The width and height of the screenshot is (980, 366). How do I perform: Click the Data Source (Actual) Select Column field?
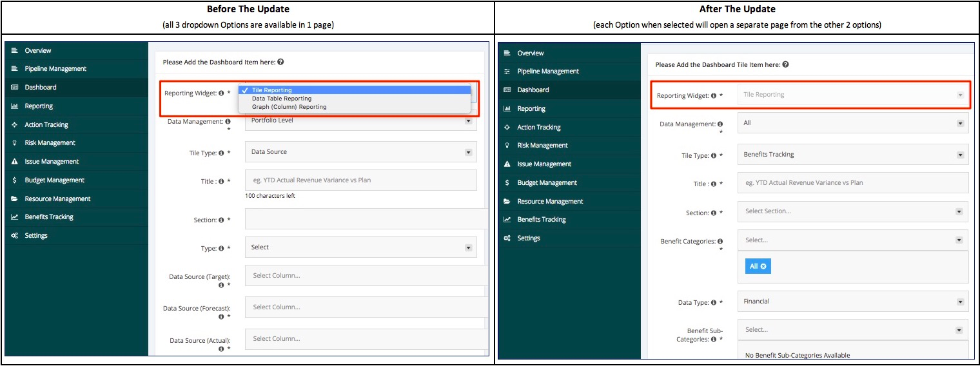point(366,339)
